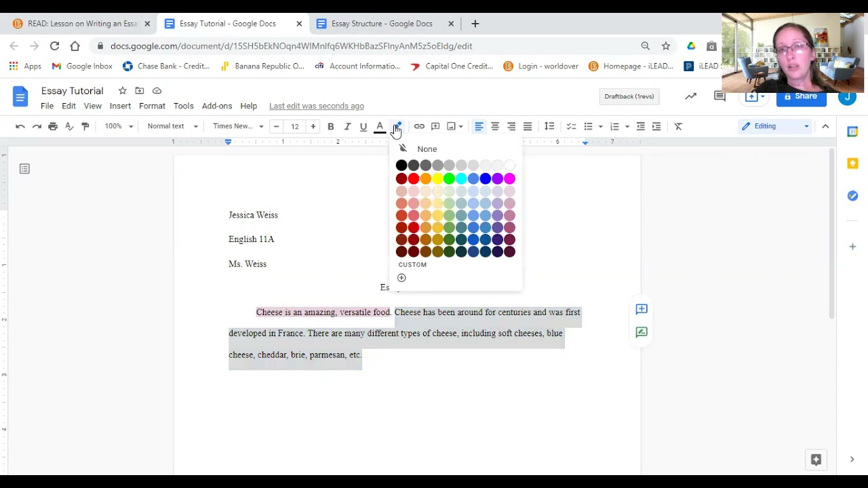Open the Normal text styles dropdown
The image size is (868, 488).
click(x=172, y=127)
